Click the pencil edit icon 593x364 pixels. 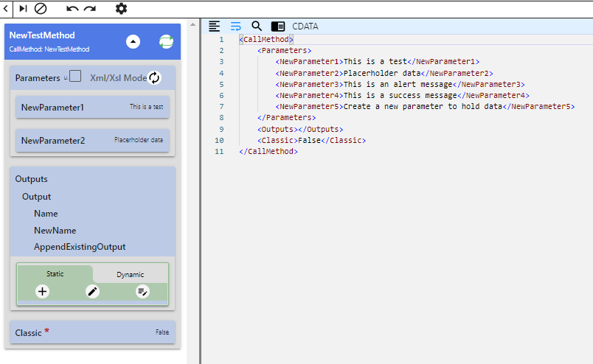[x=92, y=292]
